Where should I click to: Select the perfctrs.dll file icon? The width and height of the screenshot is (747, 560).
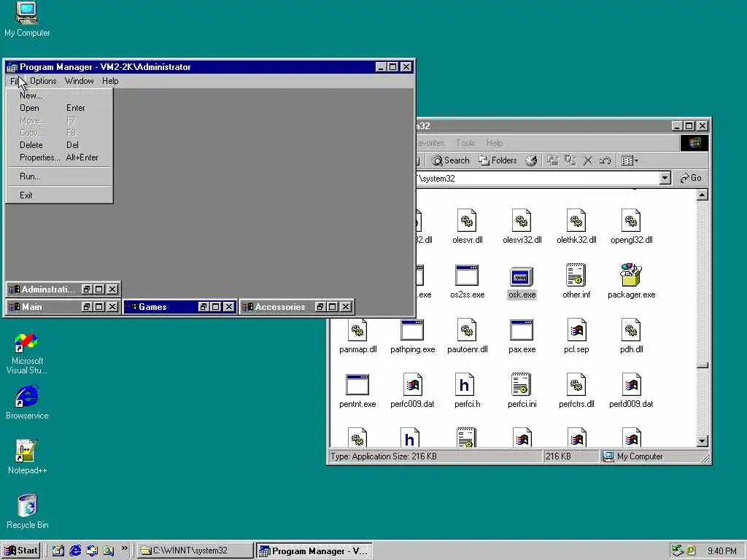tap(576, 391)
